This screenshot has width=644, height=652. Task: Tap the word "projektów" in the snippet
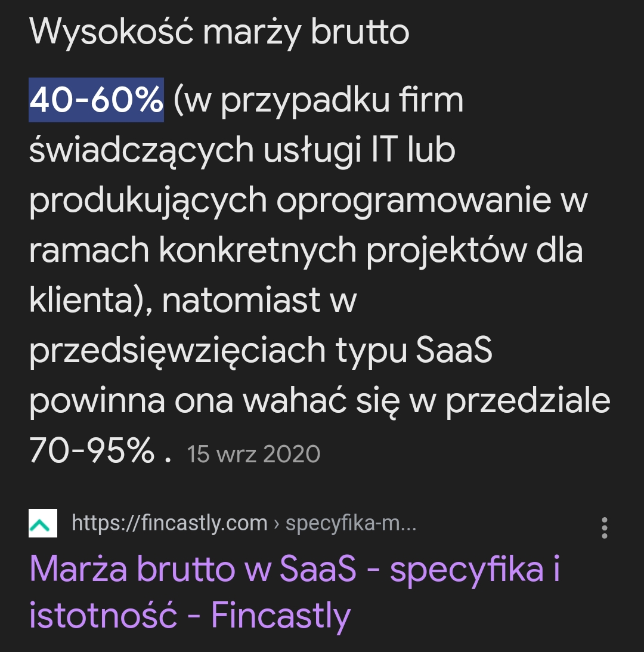pyautogui.click(x=446, y=251)
